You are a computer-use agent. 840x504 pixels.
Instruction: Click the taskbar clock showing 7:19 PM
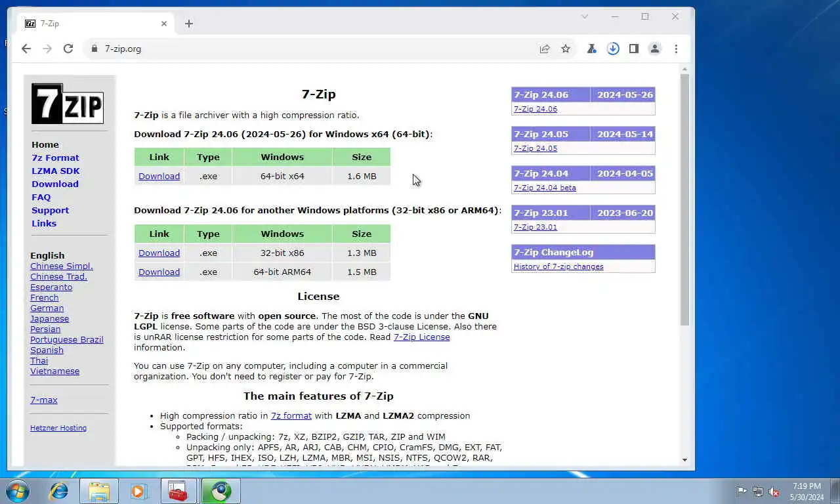(x=807, y=491)
